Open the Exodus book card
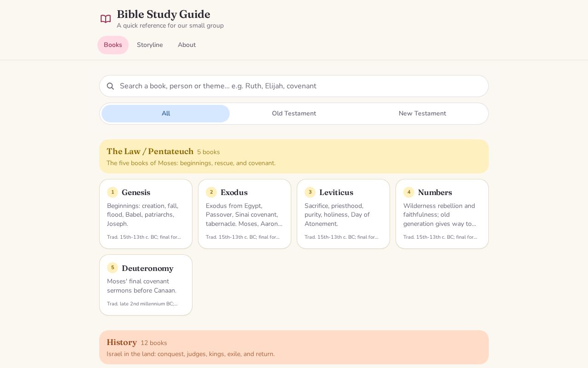Viewport: 588px width, 368px height. tap(244, 214)
